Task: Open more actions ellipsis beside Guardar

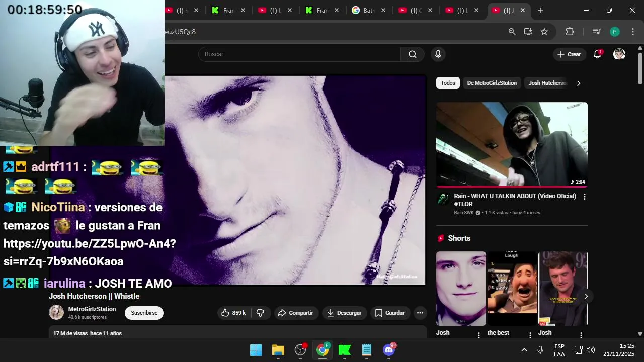Action: pos(420,313)
